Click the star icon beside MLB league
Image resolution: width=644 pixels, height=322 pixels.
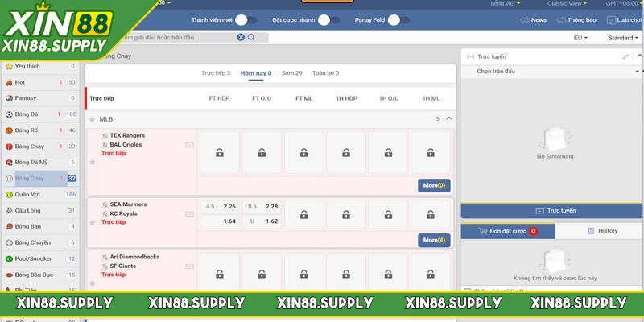[x=92, y=119]
